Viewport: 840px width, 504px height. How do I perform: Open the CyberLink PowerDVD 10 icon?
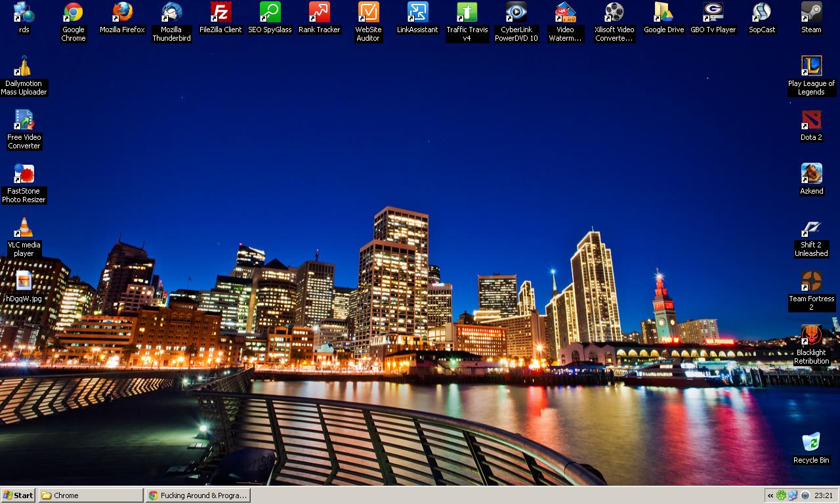[516, 13]
